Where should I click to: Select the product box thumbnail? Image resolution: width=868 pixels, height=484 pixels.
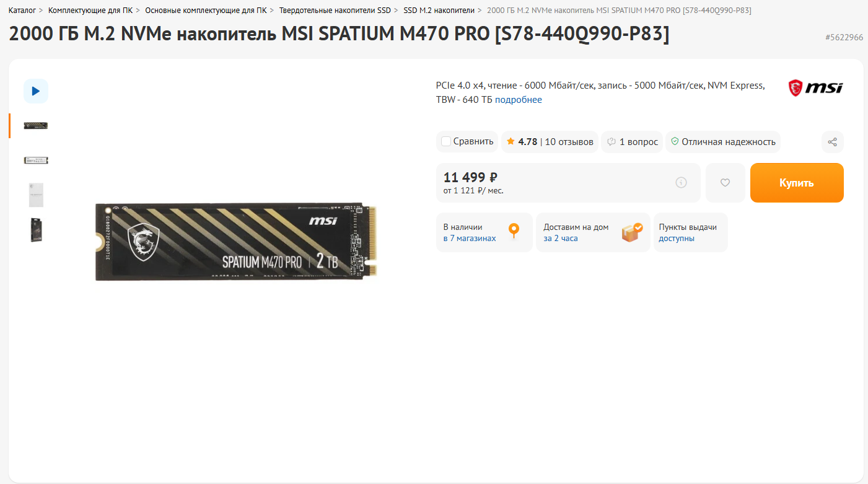click(x=36, y=229)
